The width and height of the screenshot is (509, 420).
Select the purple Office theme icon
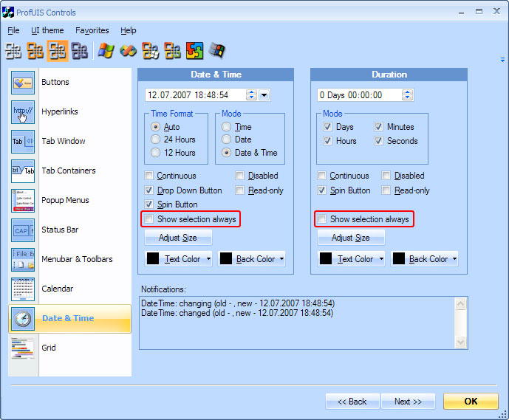(x=80, y=51)
